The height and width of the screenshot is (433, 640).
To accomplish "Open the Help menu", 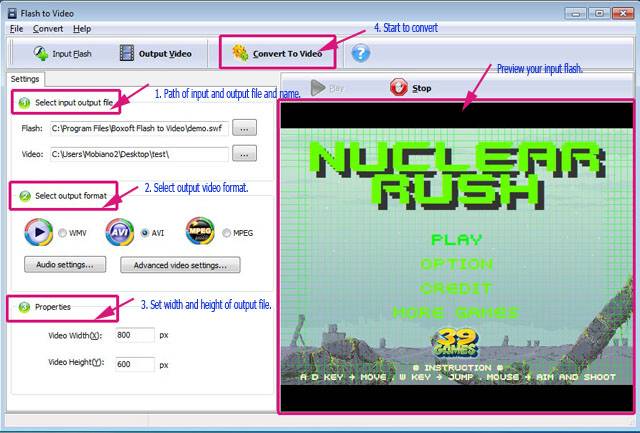I will (82, 29).
